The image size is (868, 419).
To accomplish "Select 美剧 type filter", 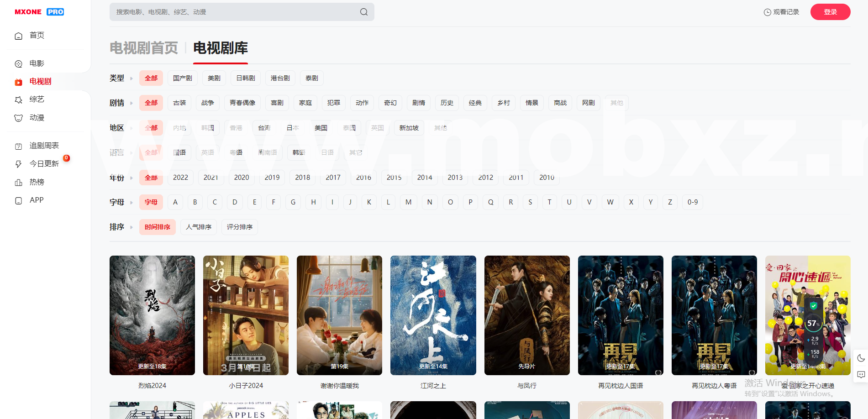I will click(214, 78).
